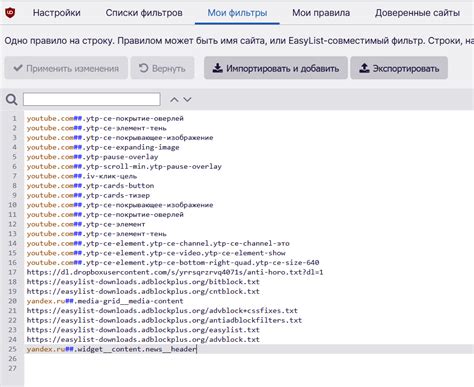Click the advblock+cssfixes.txt URL line
The image size is (474, 387).
[162, 311]
